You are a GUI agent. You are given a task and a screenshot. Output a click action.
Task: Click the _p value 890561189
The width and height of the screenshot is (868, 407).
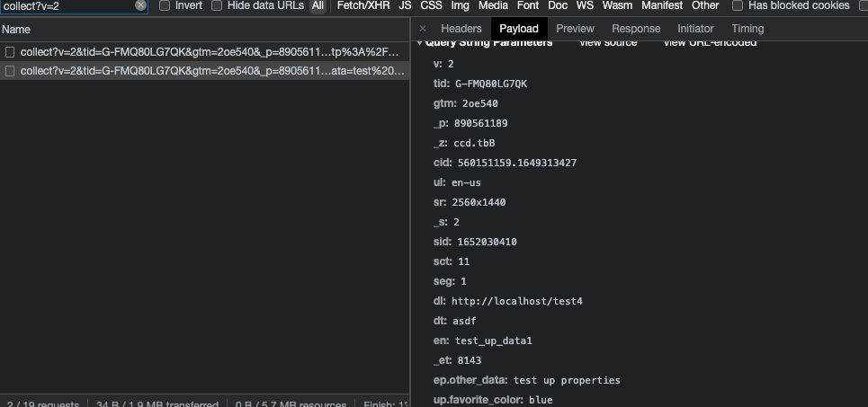pos(480,123)
